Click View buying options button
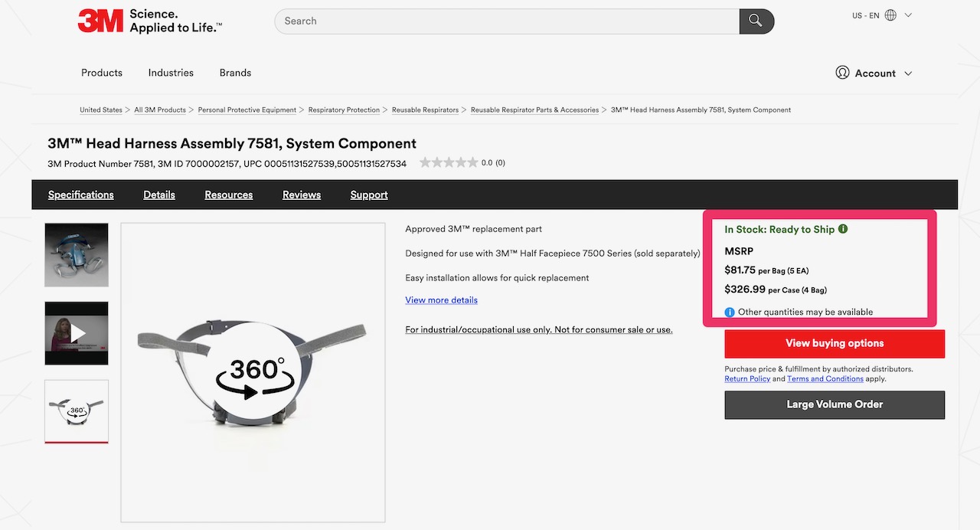Viewport: 980px width, 530px height. 835,343
